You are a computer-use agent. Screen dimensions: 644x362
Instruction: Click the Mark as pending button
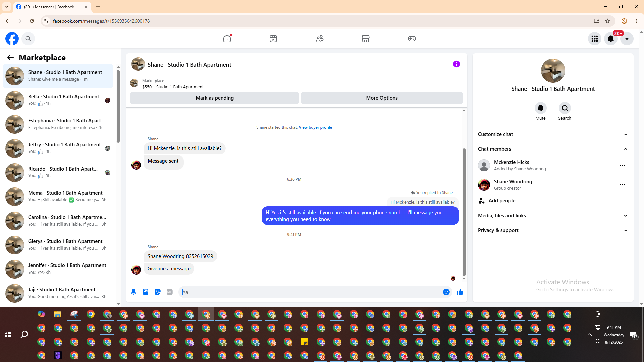[x=215, y=98]
